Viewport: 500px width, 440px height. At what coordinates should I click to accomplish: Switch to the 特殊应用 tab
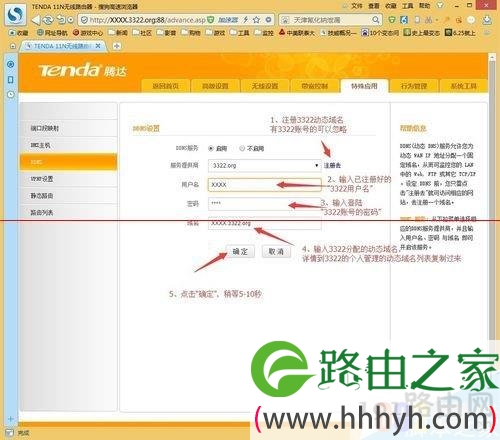pos(364,86)
